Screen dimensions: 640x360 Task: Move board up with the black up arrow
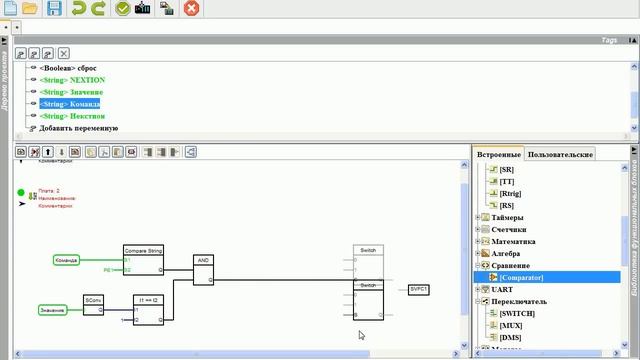(x=48, y=152)
